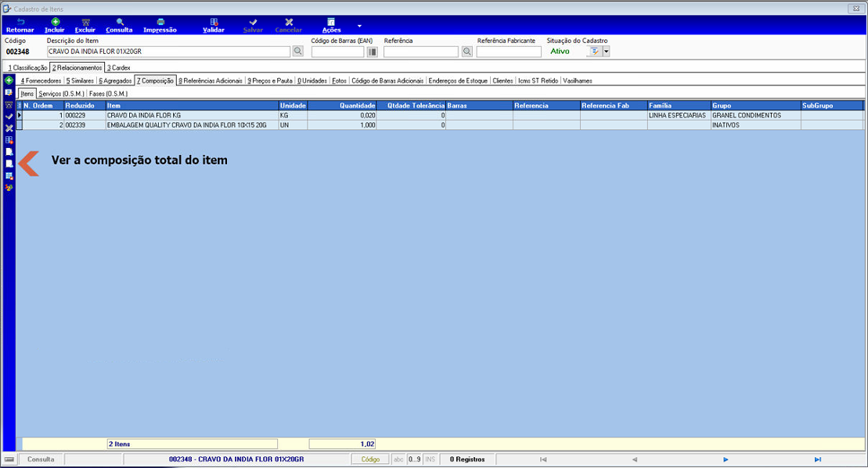Switch to Serviços (O.S.M.) tab
Image resolution: width=868 pixels, height=468 pixels.
coord(62,93)
